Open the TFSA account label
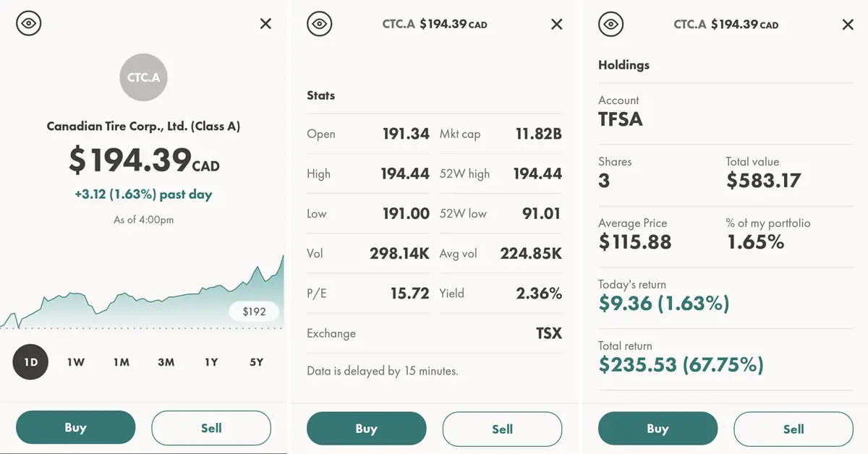 [x=621, y=119]
